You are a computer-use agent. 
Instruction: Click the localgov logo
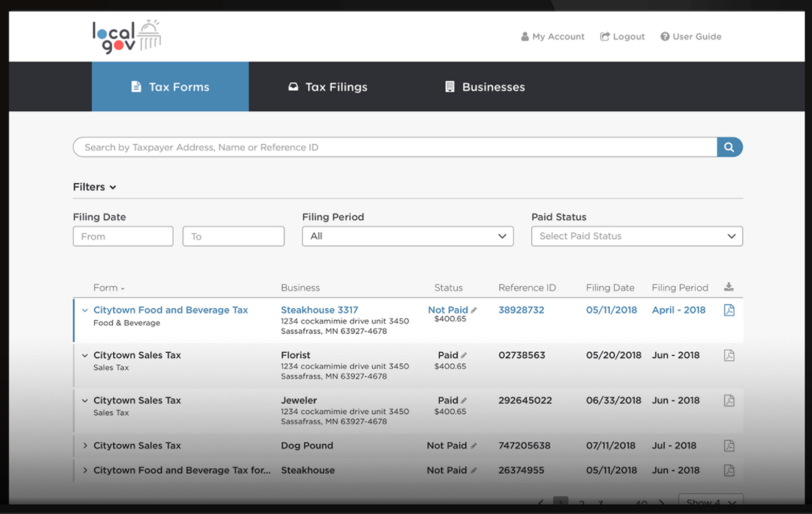pos(125,35)
